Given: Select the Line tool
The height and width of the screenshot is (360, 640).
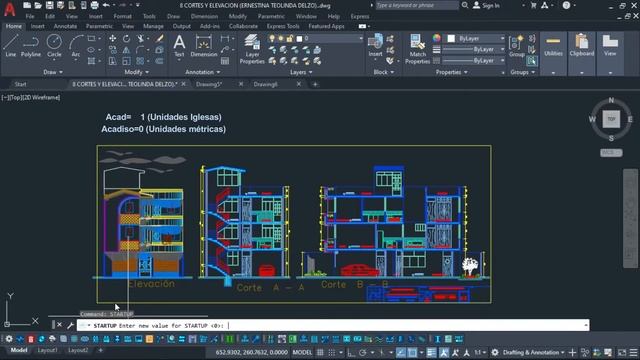Looking at the screenshot, I should 11,45.
